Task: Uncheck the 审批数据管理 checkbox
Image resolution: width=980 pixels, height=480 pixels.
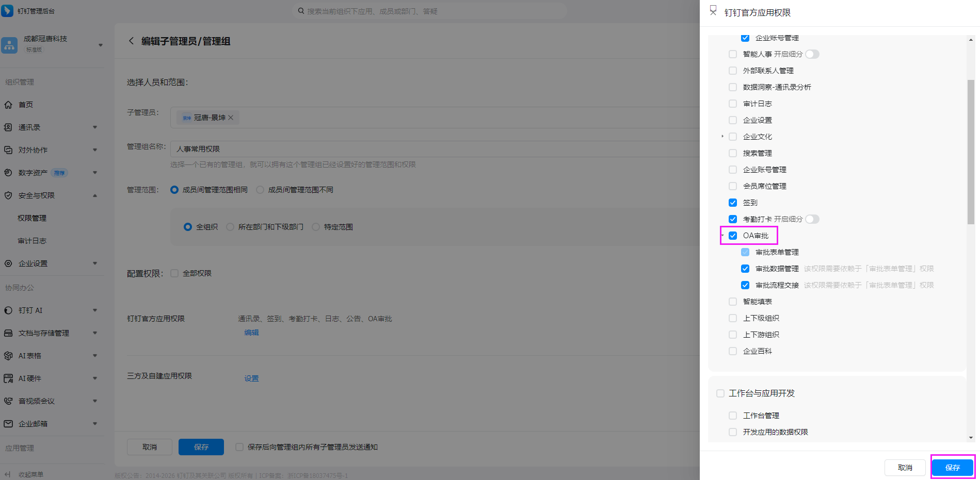Action: click(x=745, y=269)
